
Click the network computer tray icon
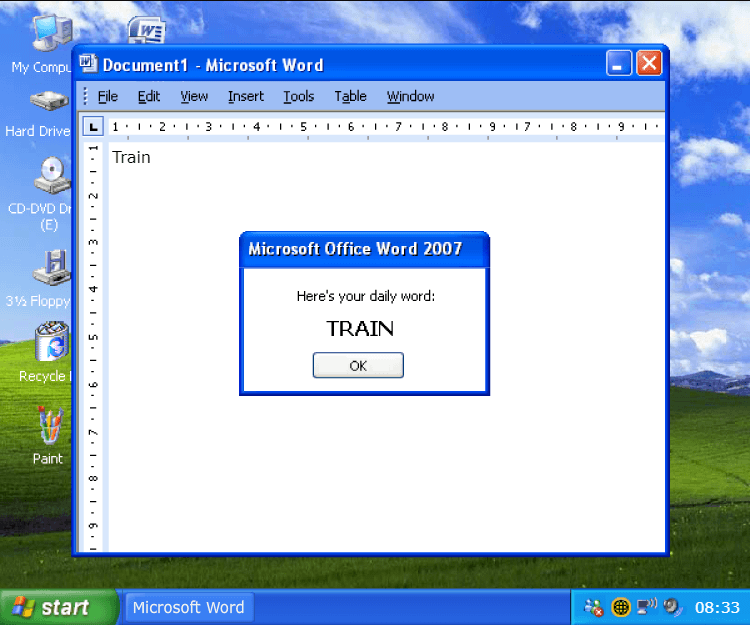(647, 606)
